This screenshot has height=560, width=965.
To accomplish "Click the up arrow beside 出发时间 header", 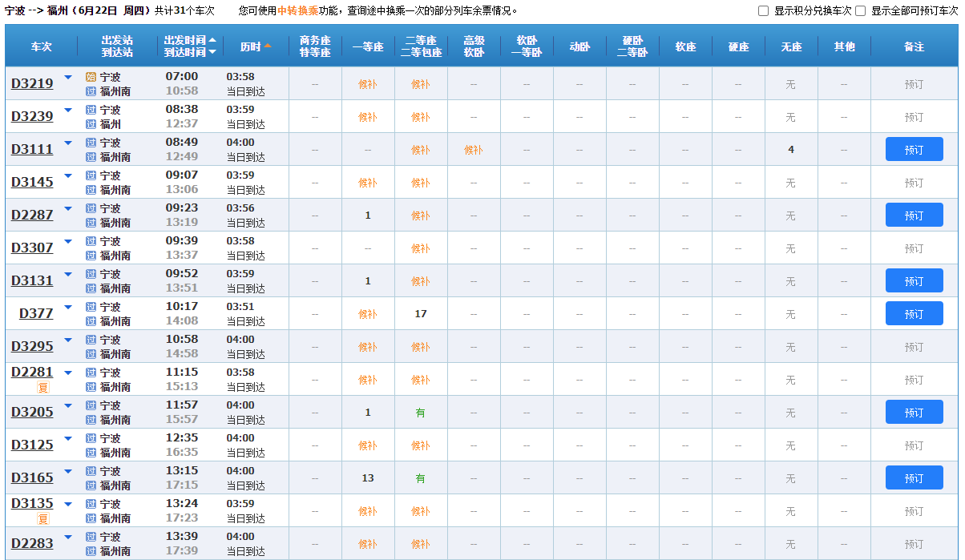I will pos(212,40).
